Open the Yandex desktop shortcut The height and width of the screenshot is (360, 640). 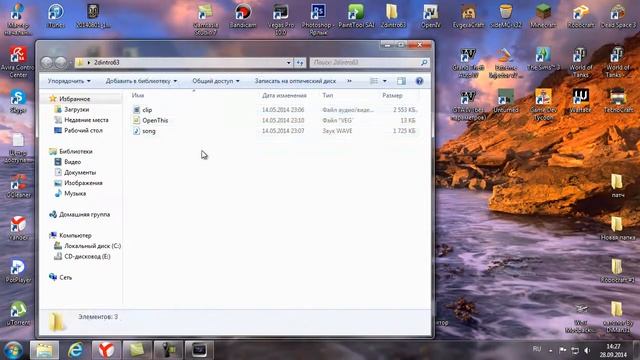tap(18, 228)
